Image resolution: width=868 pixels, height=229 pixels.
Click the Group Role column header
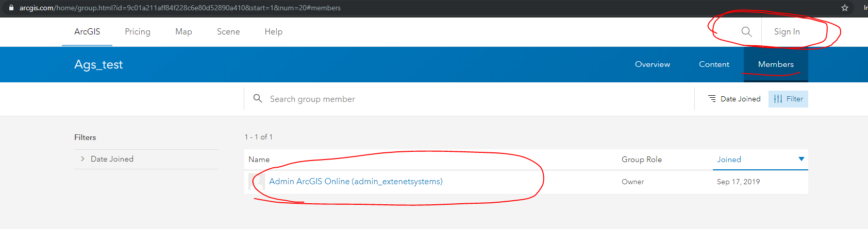642,160
